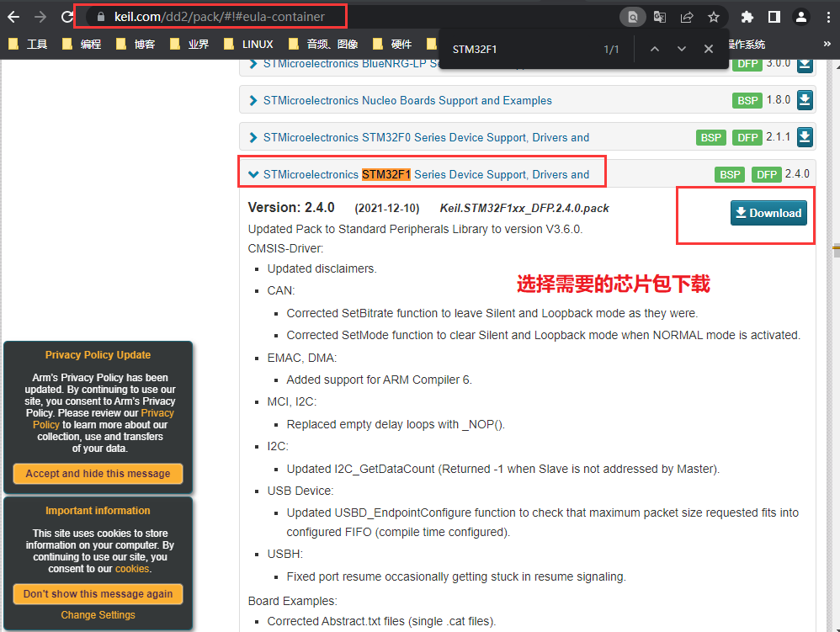
Task: Open the Privacy Policy link
Action: (x=157, y=413)
